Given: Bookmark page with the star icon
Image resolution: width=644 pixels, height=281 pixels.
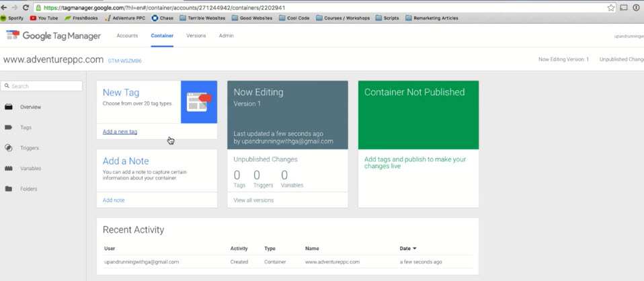Looking at the screenshot, I should tap(610, 7).
